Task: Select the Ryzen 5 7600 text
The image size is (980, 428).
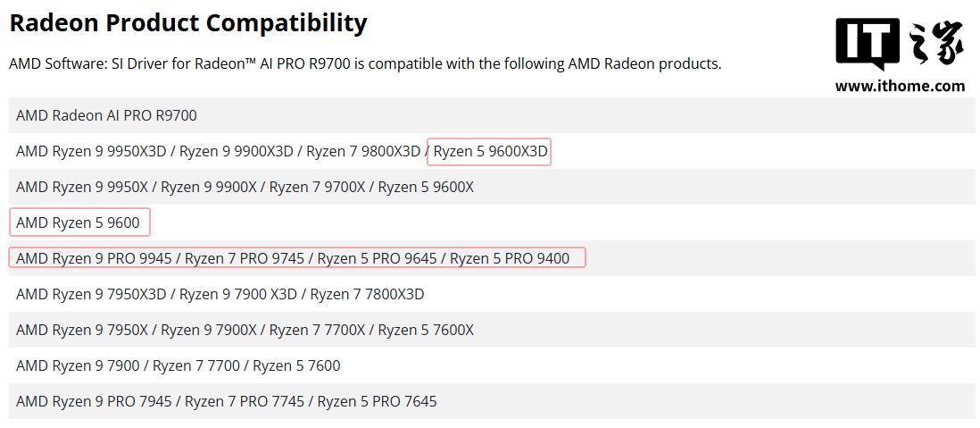Action: tap(296, 365)
